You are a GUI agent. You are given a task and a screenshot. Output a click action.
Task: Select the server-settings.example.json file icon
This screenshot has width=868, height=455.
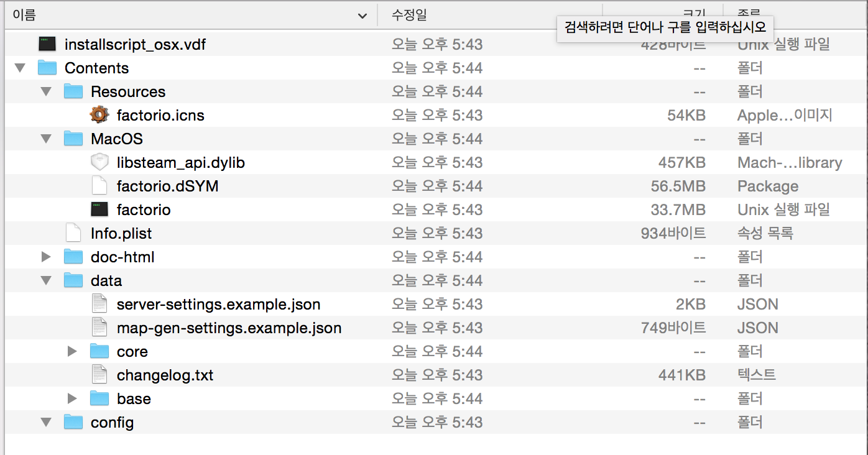pos(99,304)
